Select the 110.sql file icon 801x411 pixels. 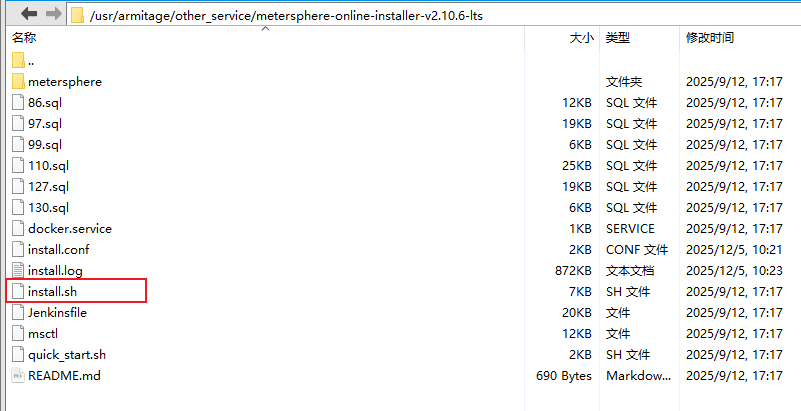point(18,165)
